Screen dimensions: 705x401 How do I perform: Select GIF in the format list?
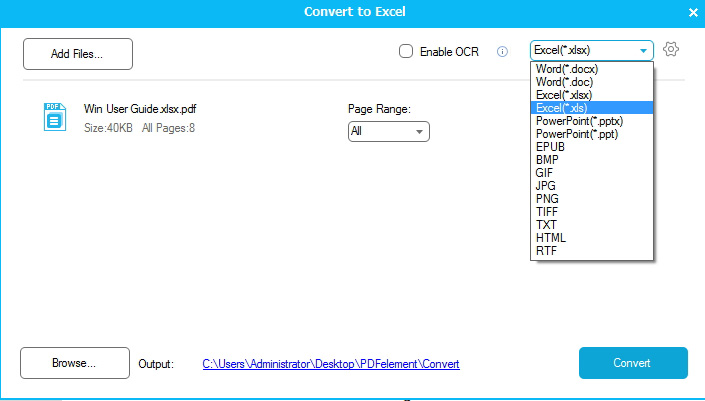click(x=592, y=173)
